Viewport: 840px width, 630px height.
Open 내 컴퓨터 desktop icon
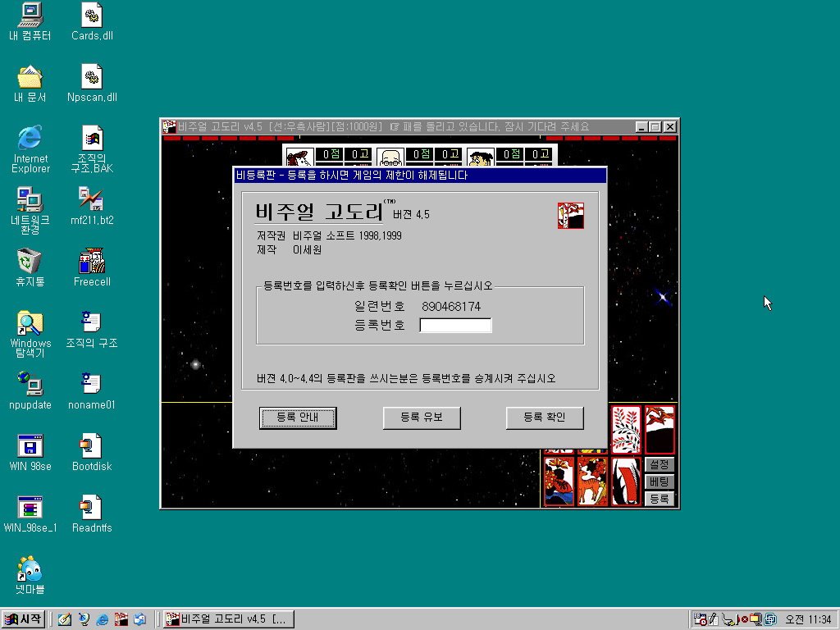pyautogui.click(x=30, y=22)
